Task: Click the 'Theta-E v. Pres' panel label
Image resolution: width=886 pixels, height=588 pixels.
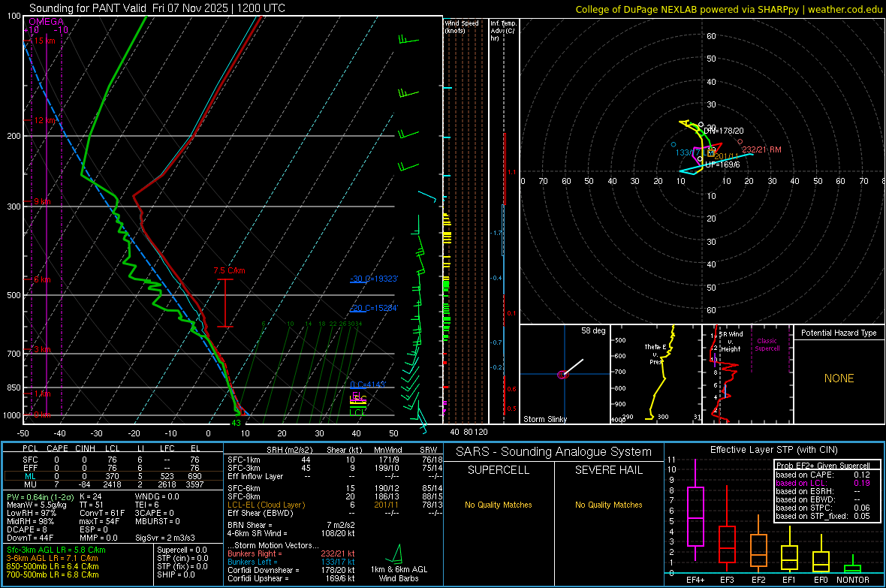Action: pos(656,354)
